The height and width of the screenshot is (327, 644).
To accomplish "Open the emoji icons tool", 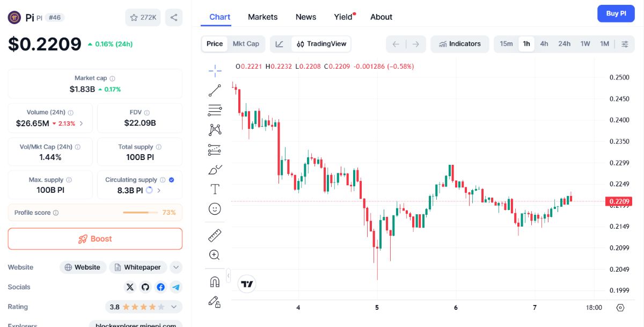I will (x=215, y=209).
